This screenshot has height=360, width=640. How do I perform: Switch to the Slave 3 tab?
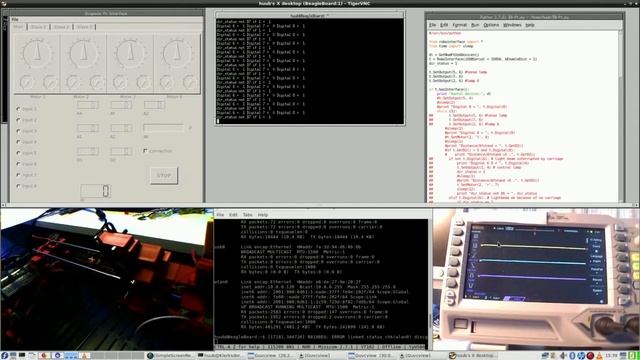click(85, 27)
